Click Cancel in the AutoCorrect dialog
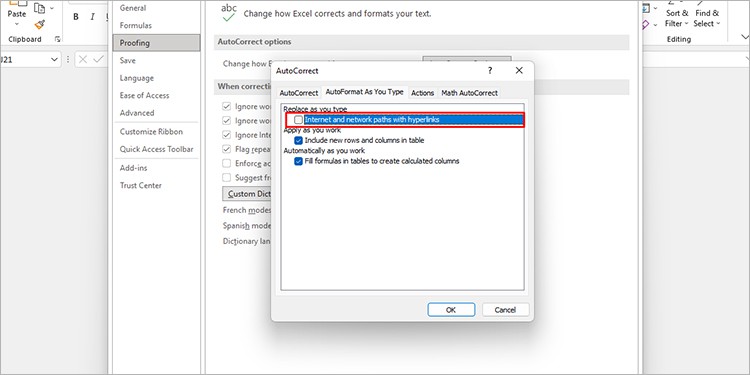The width and height of the screenshot is (750, 375). point(506,310)
